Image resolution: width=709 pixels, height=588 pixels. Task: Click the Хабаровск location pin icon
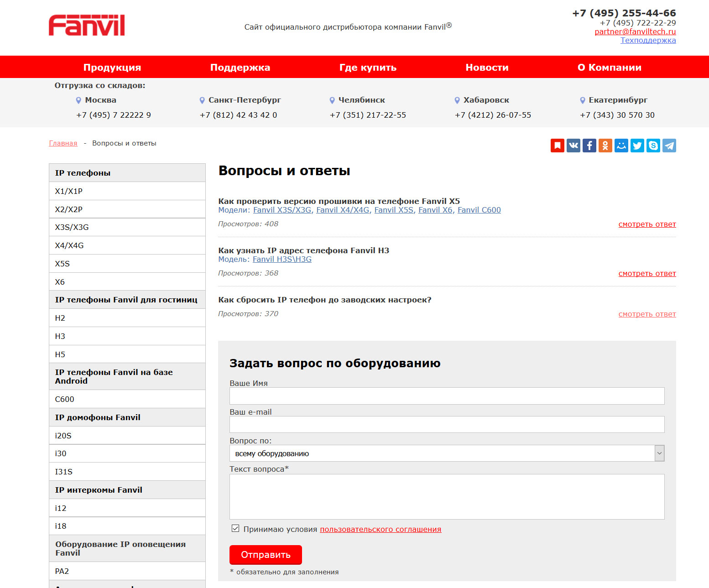pyautogui.click(x=457, y=100)
